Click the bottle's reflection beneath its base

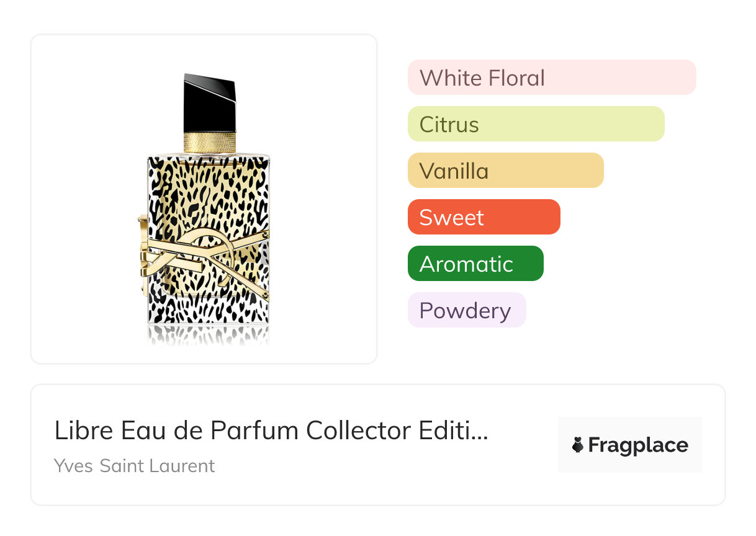tap(209, 334)
